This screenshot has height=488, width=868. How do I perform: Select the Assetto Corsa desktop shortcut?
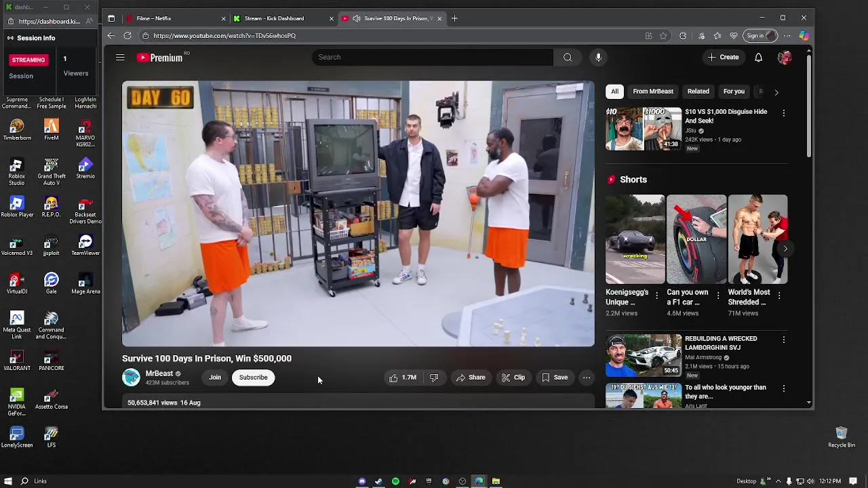pyautogui.click(x=52, y=399)
